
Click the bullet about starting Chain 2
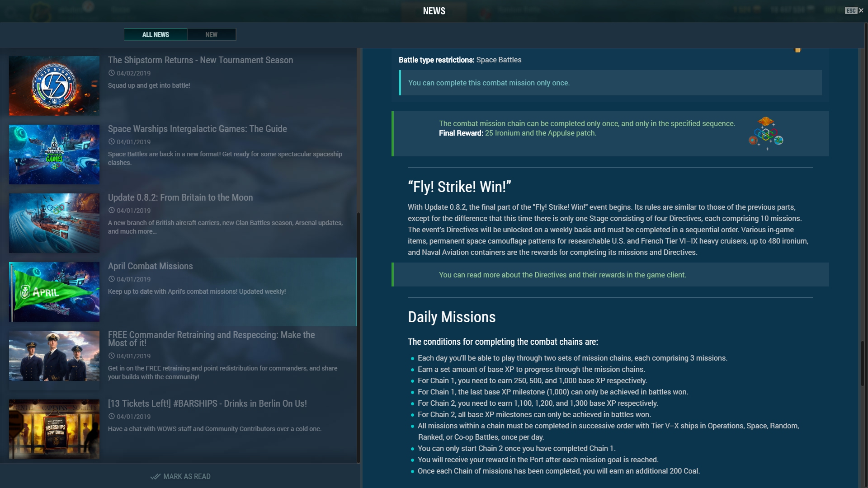517,449
